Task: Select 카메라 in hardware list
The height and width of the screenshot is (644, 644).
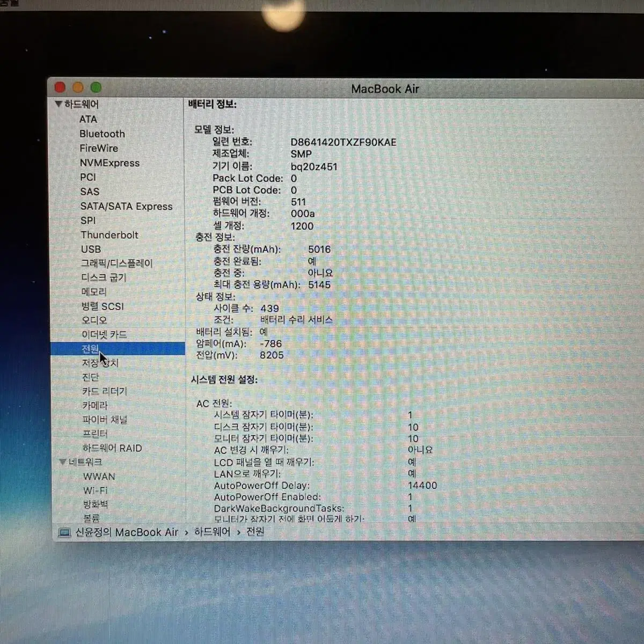Action: [95, 406]
